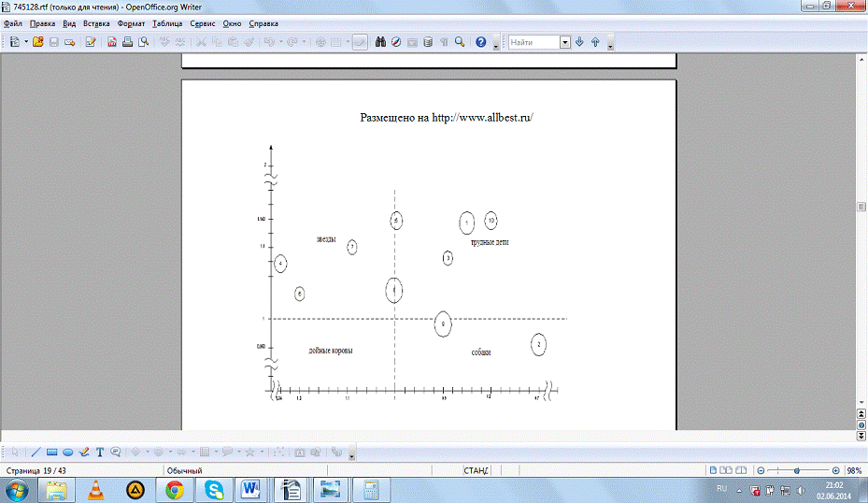Expand drawing toolbar overflow options arrow
The height and width of the screenshot is (503, 868).
point(351,454)
